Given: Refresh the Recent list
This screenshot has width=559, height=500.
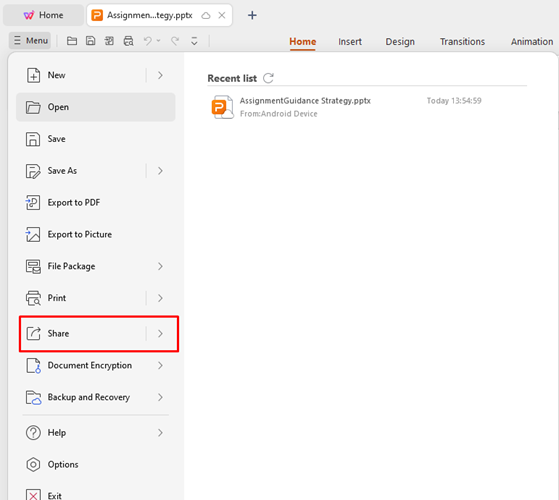Looking at the screenshot, I should (x=268, y=78).
